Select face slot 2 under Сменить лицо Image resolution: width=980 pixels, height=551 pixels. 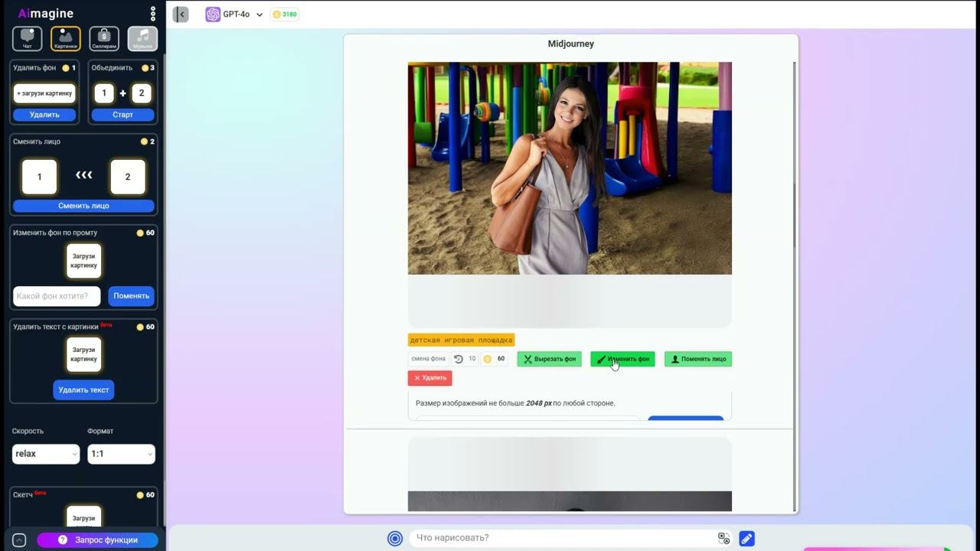128,177
